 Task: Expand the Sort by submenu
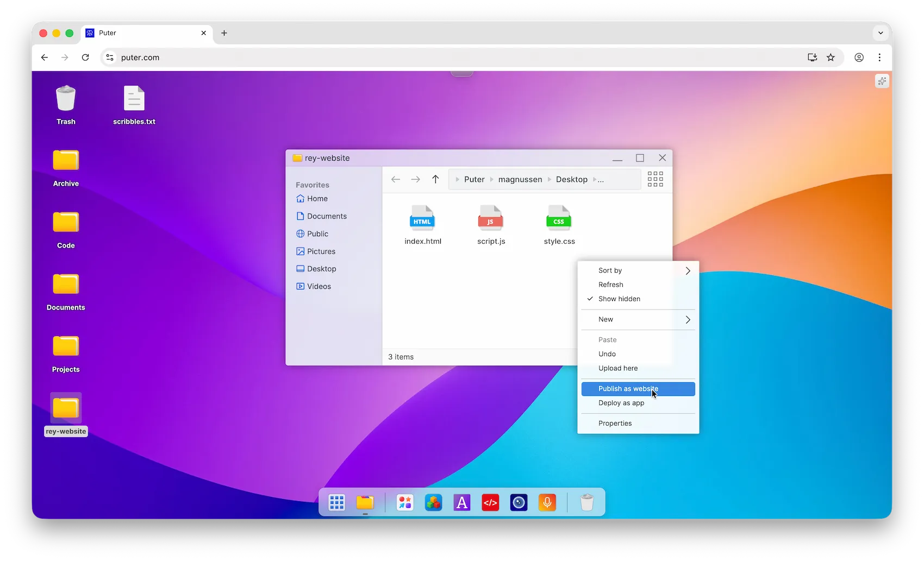pyautogui.click(x=610, y=270)
